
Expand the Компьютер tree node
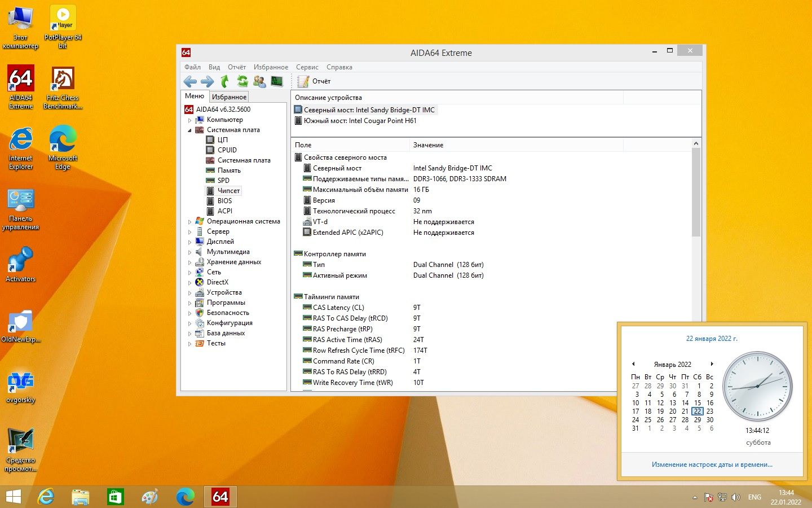click(190, 120)
